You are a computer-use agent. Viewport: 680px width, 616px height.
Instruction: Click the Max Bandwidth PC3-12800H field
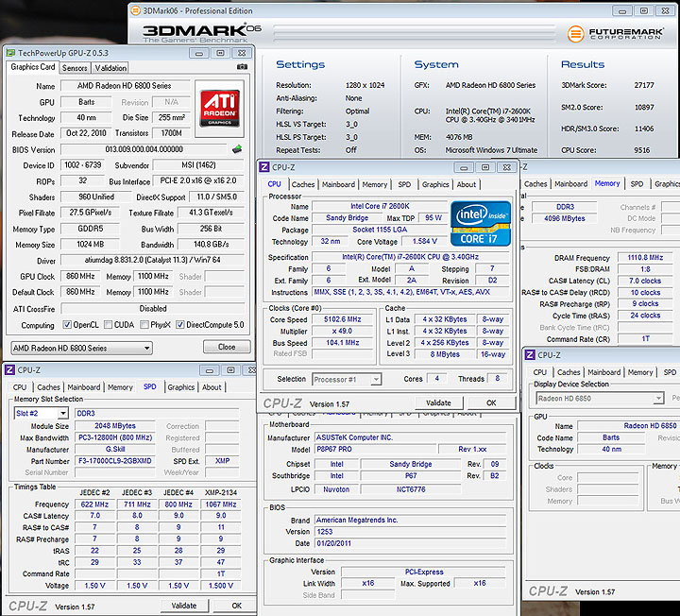point(115,437)
